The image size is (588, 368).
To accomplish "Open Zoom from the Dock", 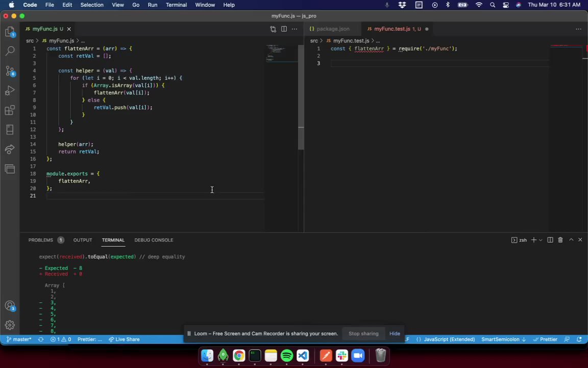I will [x=358, y=355].
